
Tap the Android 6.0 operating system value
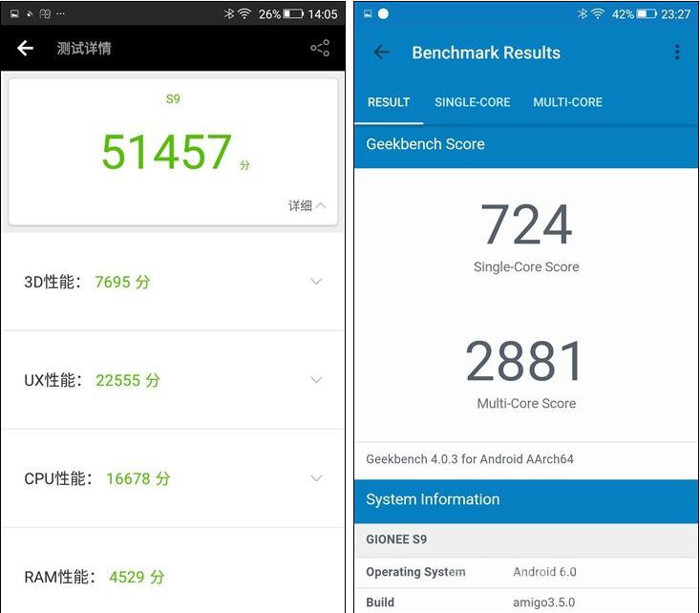(544, 572)
